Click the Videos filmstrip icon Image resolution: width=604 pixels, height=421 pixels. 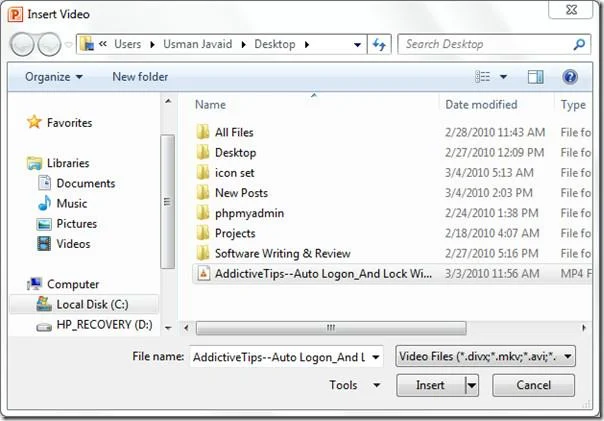point(44,243)
